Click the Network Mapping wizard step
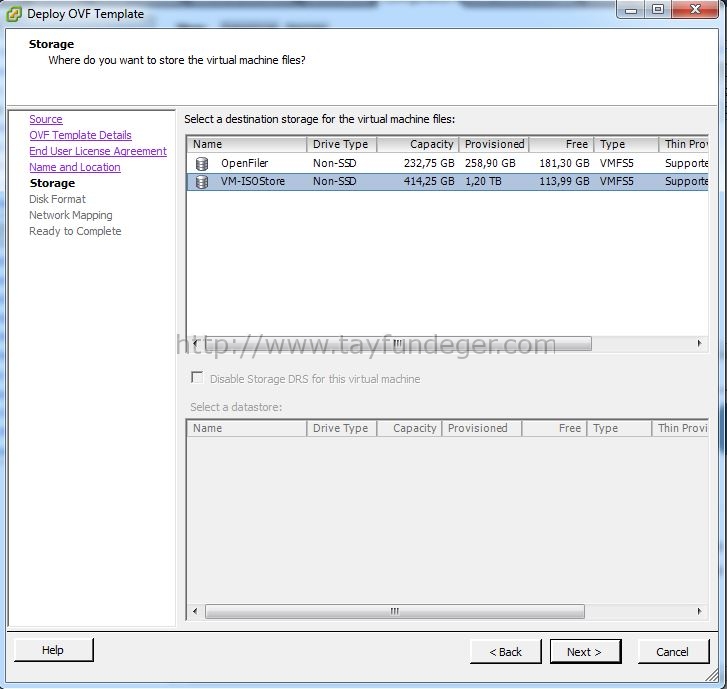The width and height of the screenshot is (727, 689). coord(70,215)
